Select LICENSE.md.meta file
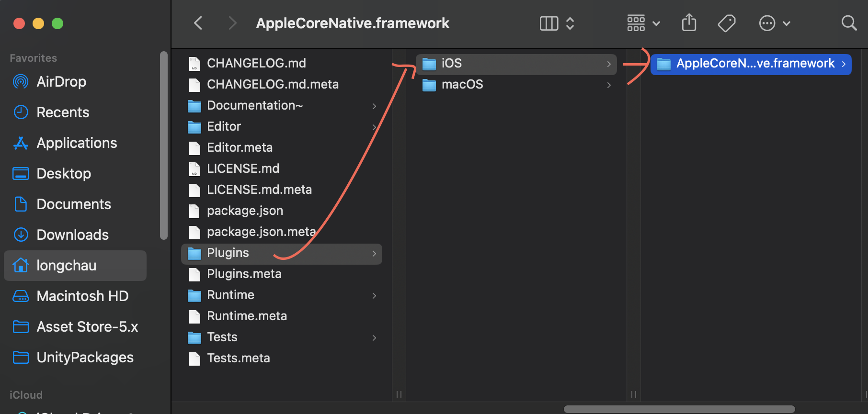The width and height of the screenshot is (868, 414). pyautogui.click(x=282, y=190)
